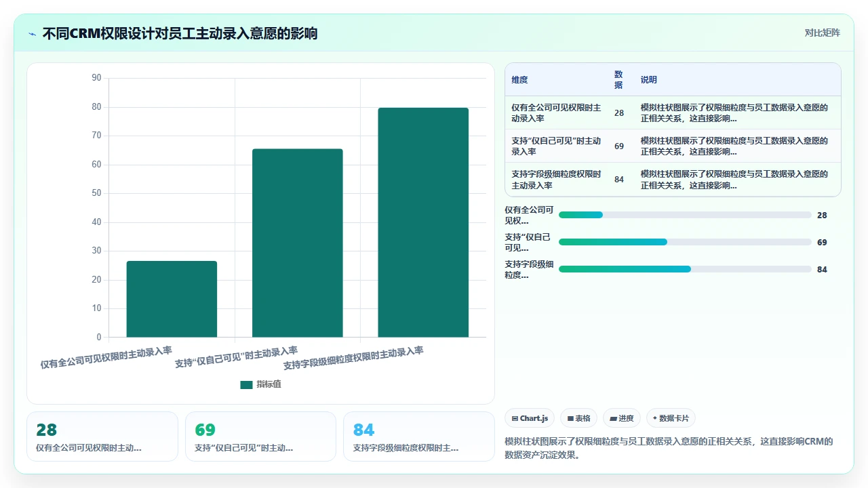Select table cell 支持“仅自己可见”时主动录入率

(x=556, y=146)
